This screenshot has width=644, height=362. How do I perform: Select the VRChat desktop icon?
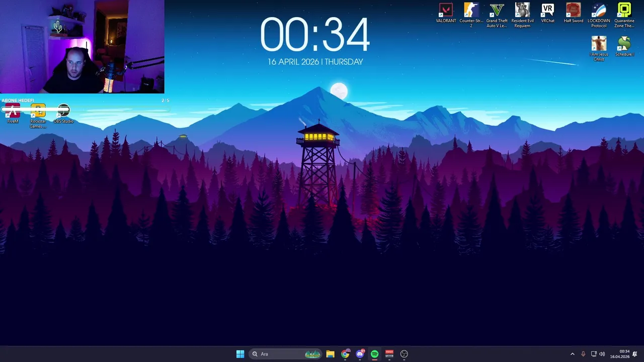click(x=548, y=14)
